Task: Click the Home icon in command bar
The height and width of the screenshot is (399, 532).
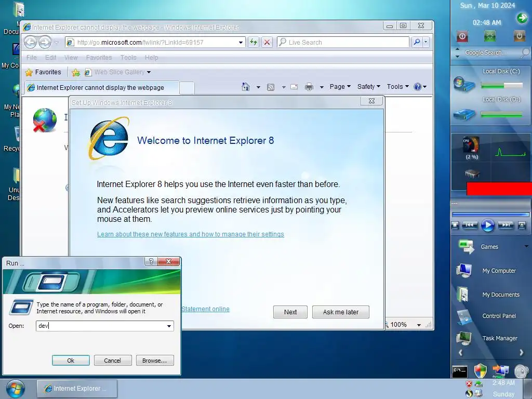Action: [246, 87]
